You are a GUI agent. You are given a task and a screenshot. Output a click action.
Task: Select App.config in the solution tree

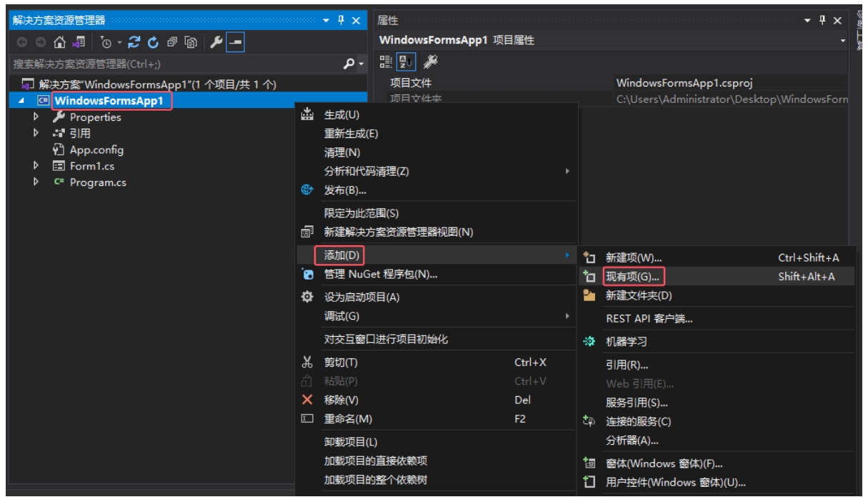[x=96, y=150]
